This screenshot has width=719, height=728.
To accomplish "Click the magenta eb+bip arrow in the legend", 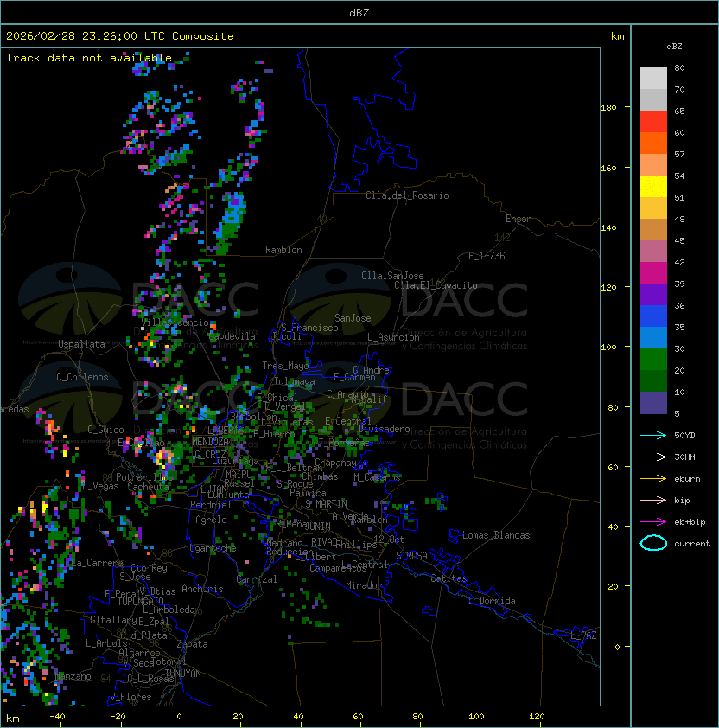I will coord(653,522).
